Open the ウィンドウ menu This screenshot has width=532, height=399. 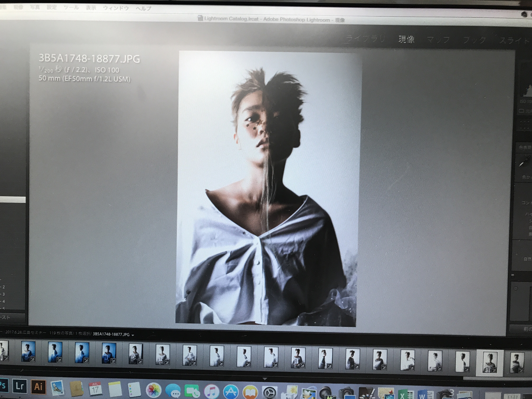tap(116, 8)
